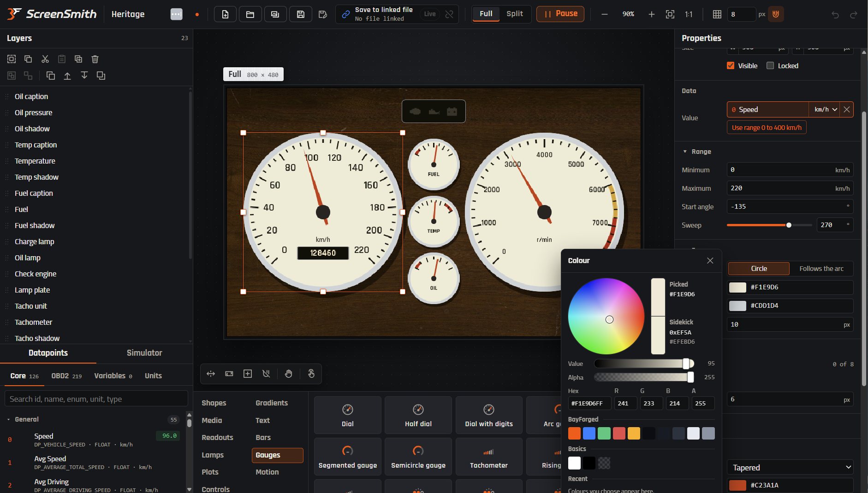Adjust the colour Value slider
The width and height of the screenshot is (868, 493).
click(644, 364)
